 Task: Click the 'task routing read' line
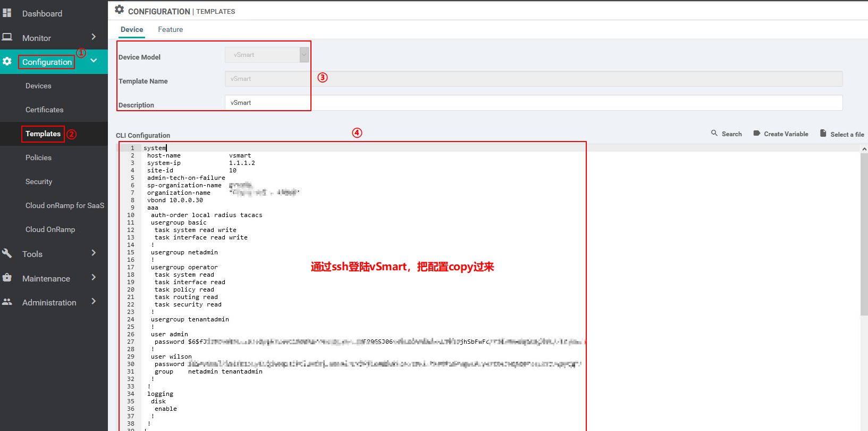(186, 297)
